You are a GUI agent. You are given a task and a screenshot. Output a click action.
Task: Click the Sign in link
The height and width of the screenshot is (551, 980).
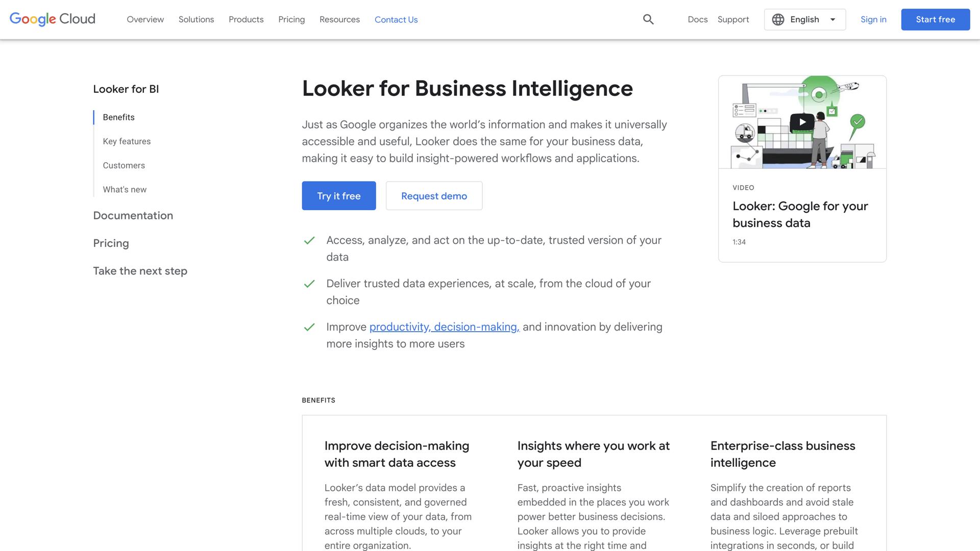[873, 19]
